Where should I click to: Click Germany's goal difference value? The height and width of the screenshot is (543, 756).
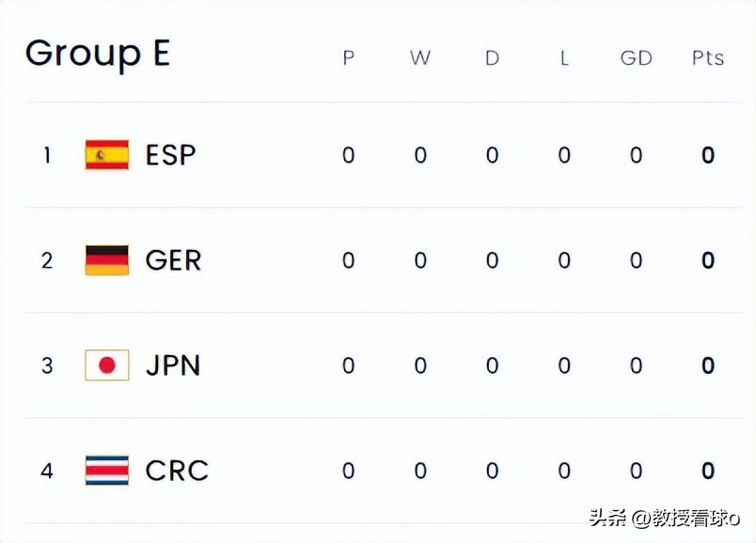636,260
